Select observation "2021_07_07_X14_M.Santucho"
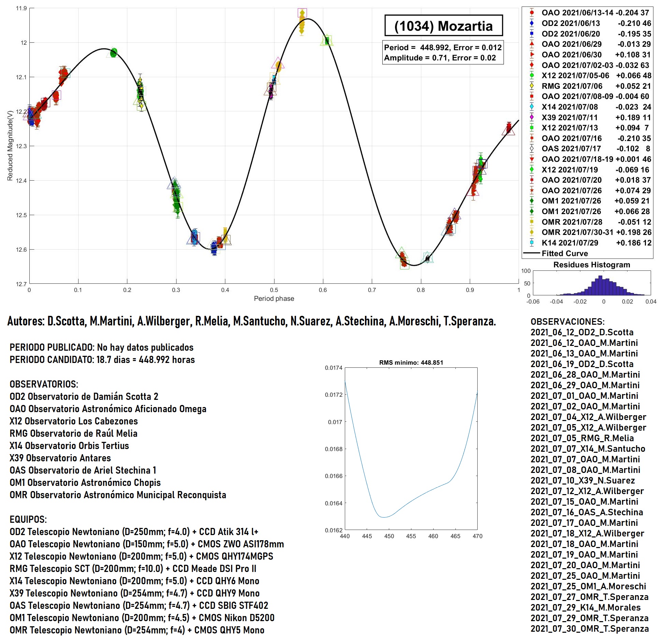The width and height of the screenshot is (663, 644). click(x=588, y=449)
